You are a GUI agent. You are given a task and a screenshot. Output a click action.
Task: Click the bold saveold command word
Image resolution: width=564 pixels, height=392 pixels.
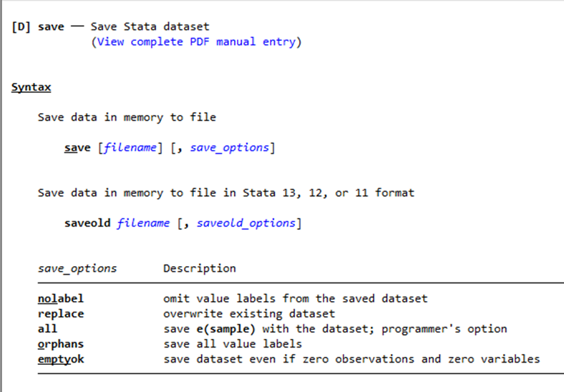tap(87, 223)
